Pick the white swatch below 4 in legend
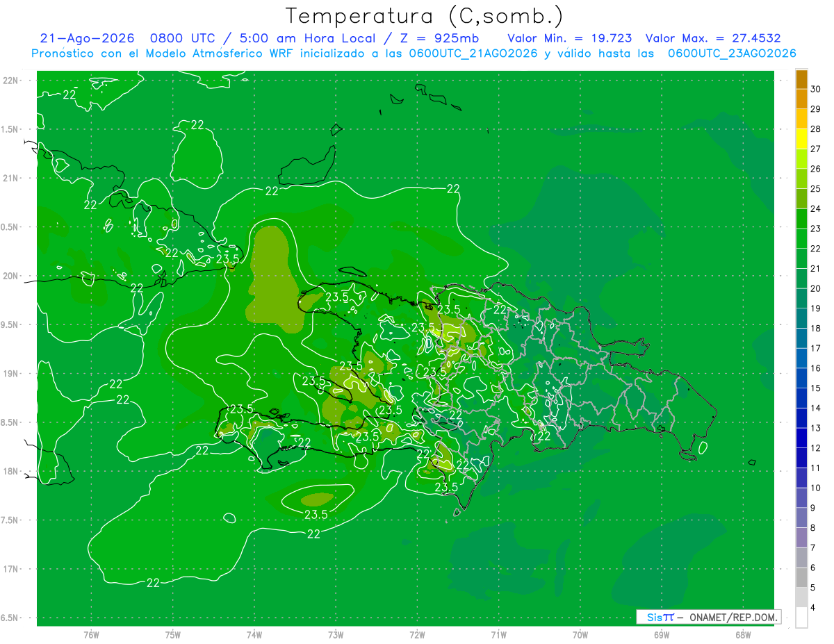Viewport: 834px width, 644px height. coord(801,618)
